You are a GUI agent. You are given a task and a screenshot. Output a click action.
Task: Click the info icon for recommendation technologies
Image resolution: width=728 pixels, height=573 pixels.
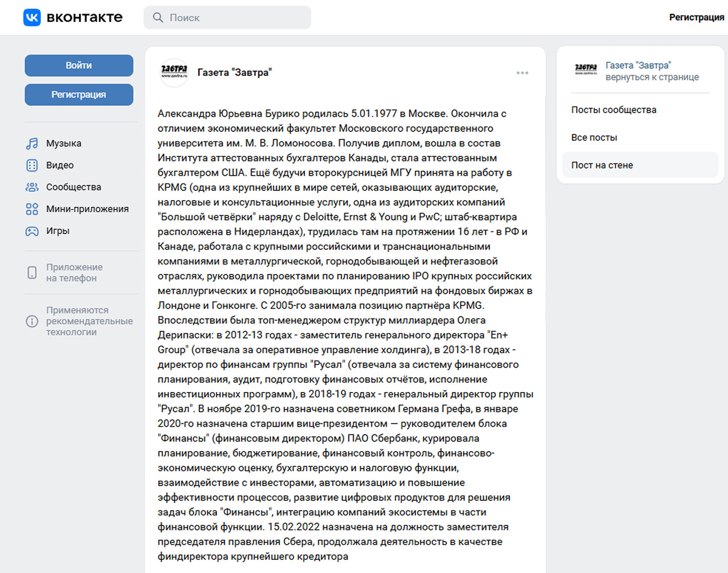tap(32, 321)
